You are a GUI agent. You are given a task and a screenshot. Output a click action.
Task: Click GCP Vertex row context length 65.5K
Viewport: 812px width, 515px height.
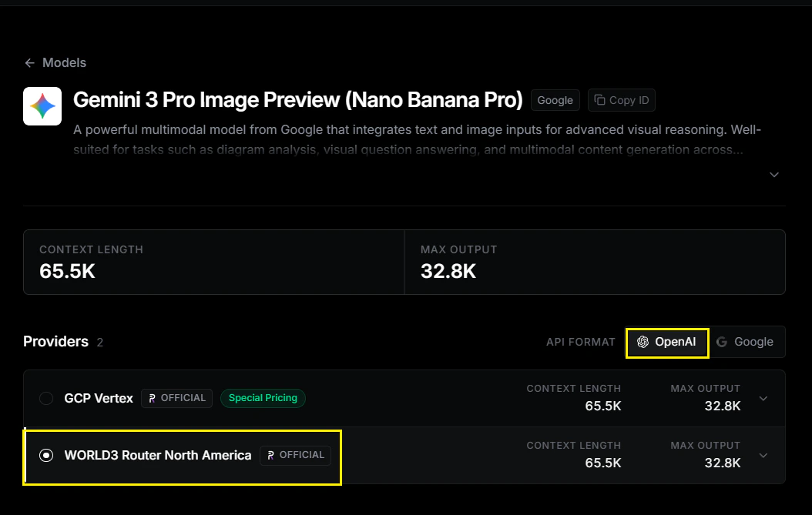(x=603, y=406)
